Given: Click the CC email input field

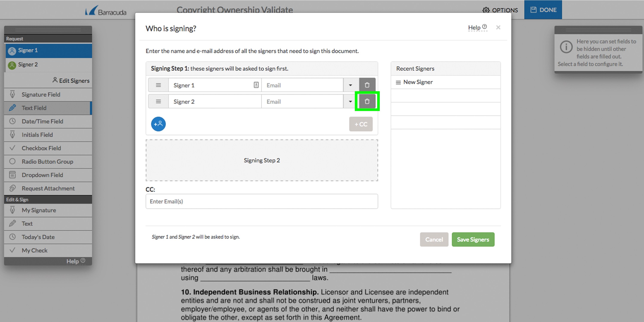Looking at the screenshot, I should (x=261, y=202).
